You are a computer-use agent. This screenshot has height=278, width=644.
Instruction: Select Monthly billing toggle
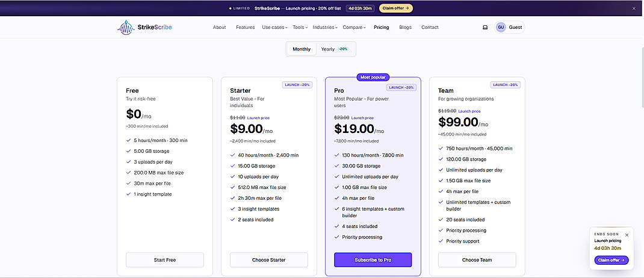coord(302,49)
